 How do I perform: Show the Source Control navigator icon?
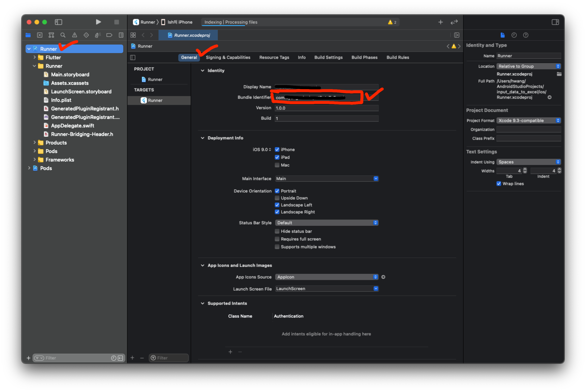pyautogui.click(x=40, y=35)
